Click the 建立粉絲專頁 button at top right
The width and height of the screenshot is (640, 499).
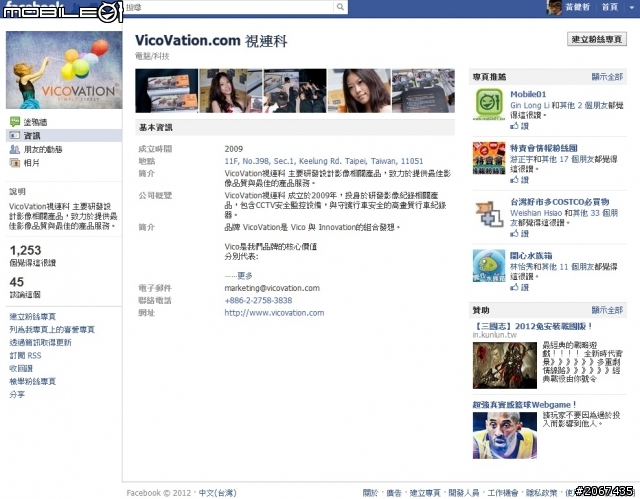click(x=597, y=39)
